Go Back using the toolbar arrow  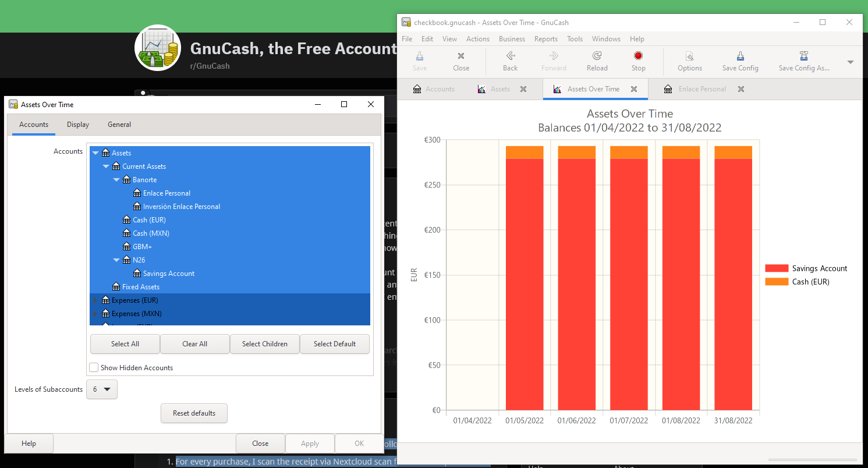click(510, 56)
